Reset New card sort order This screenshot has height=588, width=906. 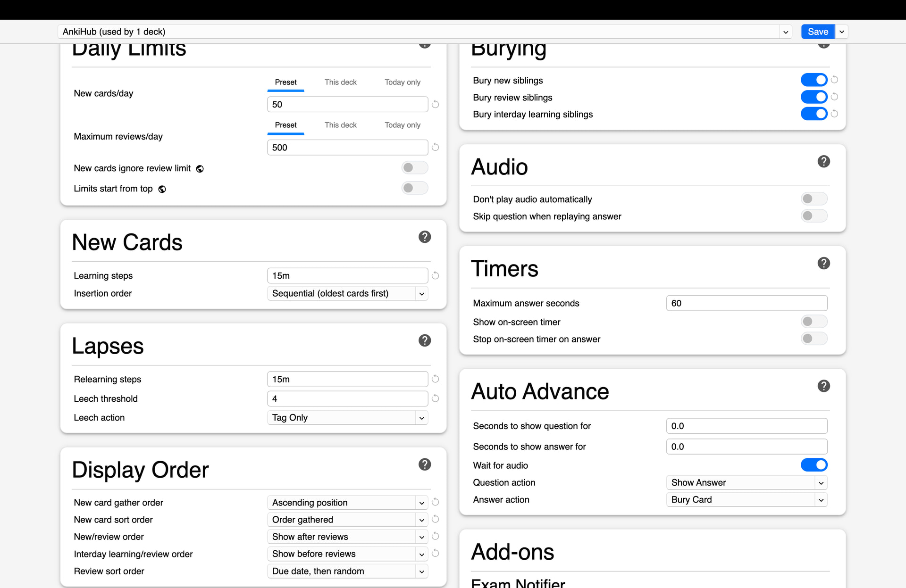pyautogui.click(x=436, y=519)
